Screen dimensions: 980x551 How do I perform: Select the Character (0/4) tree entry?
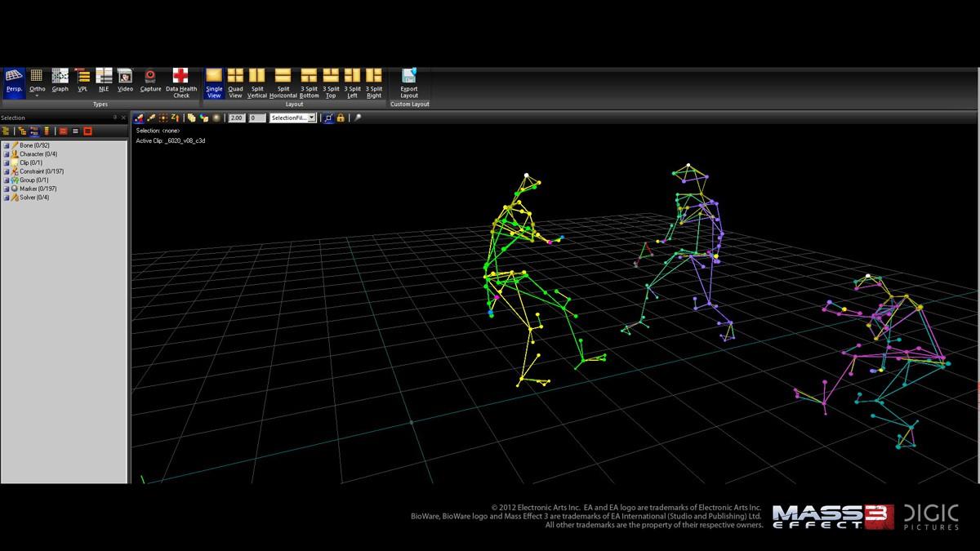pos(38,154)
